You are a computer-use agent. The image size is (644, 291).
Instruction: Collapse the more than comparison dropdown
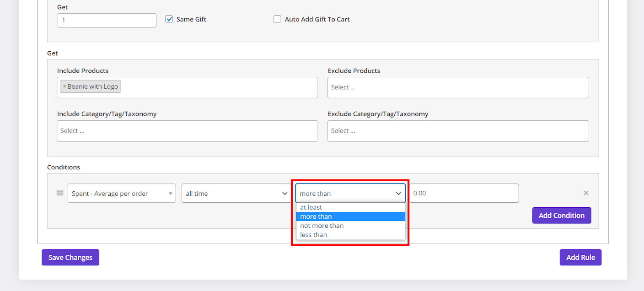pos(350,194)
